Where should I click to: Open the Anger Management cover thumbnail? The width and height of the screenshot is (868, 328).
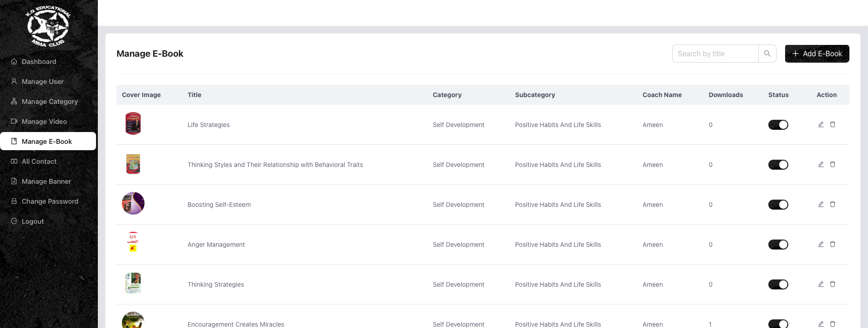(133, 243)
